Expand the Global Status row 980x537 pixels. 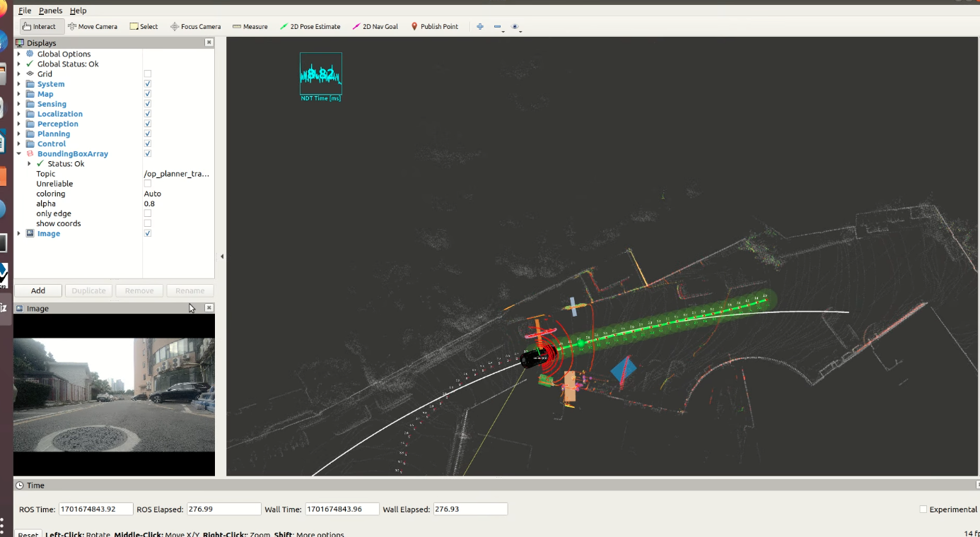(19, 64)
